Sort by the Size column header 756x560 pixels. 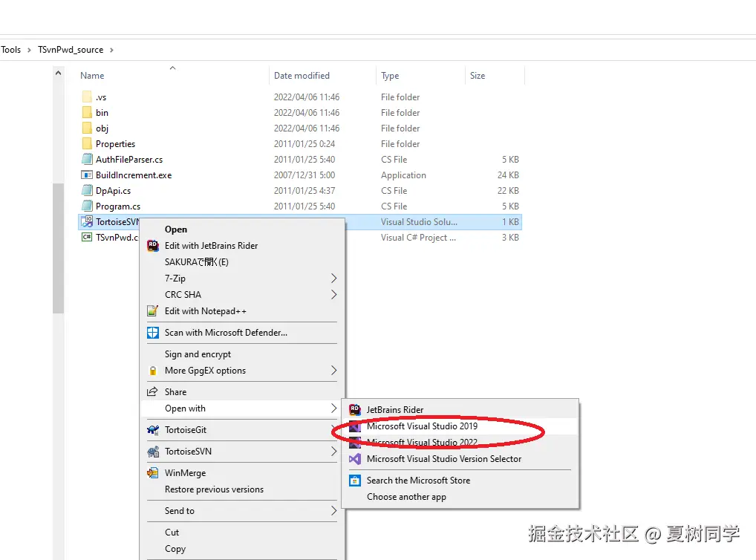coord(478,76)
